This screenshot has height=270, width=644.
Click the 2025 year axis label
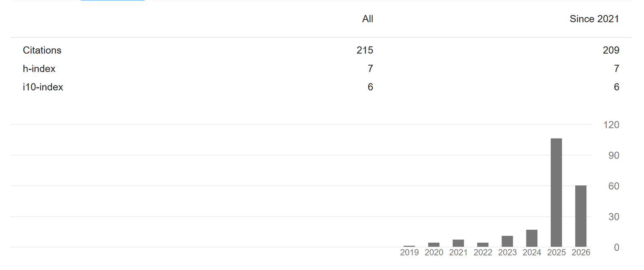(556, 253)
